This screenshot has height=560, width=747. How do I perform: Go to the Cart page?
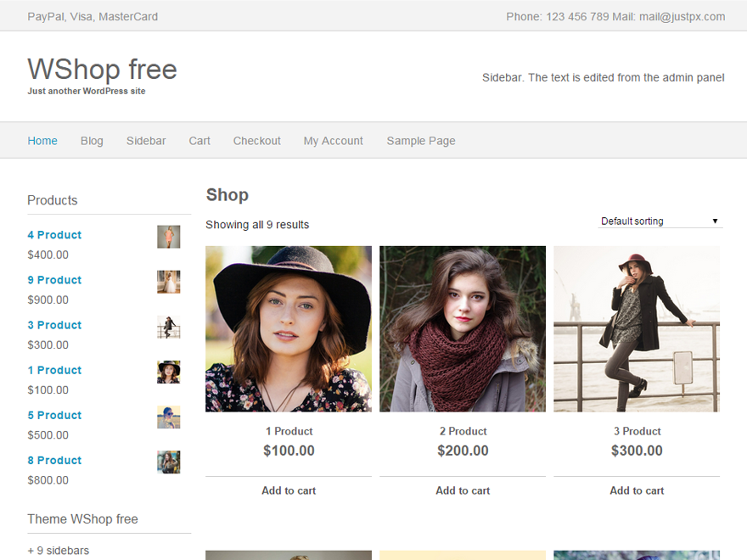click(x=199, y=141)
